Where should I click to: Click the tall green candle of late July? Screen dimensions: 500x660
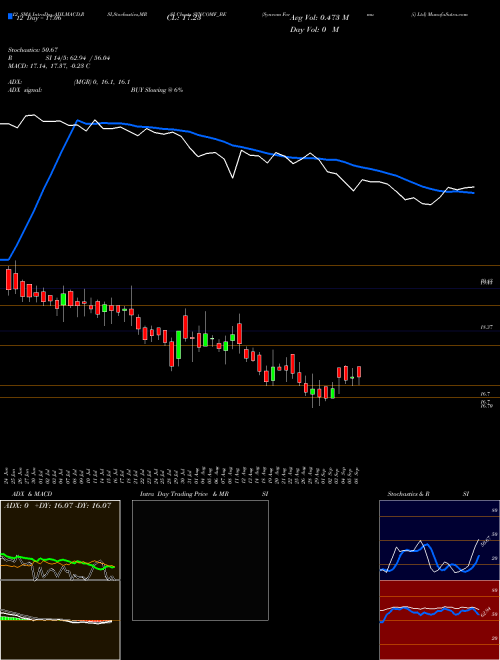tap(178, 345)
